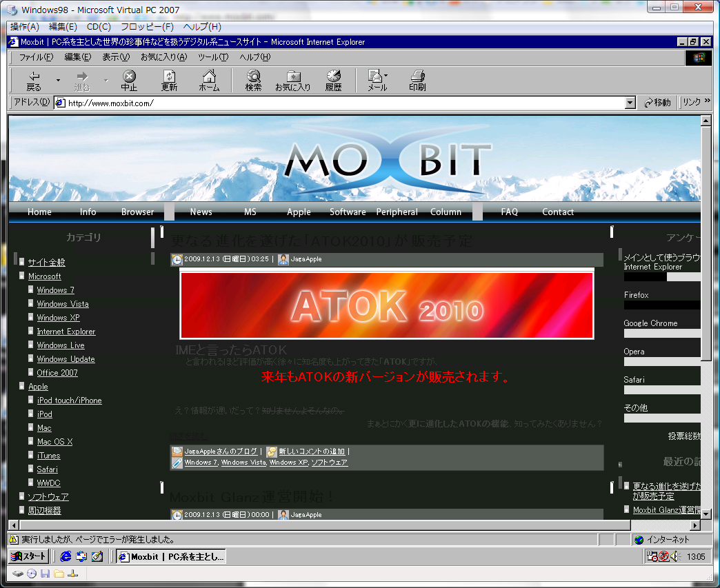The image size is (720, 588).
Task: Go to the home page via ホーム
Action: tap(209, 81)
